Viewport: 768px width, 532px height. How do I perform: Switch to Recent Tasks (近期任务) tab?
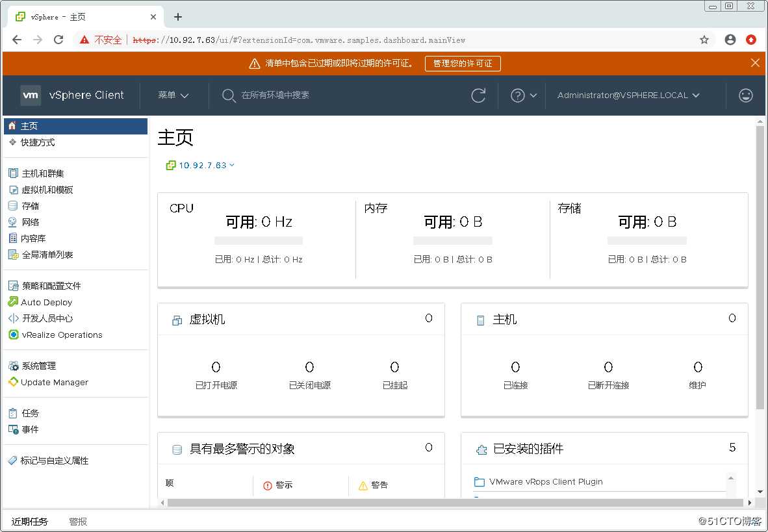(29, 521)
